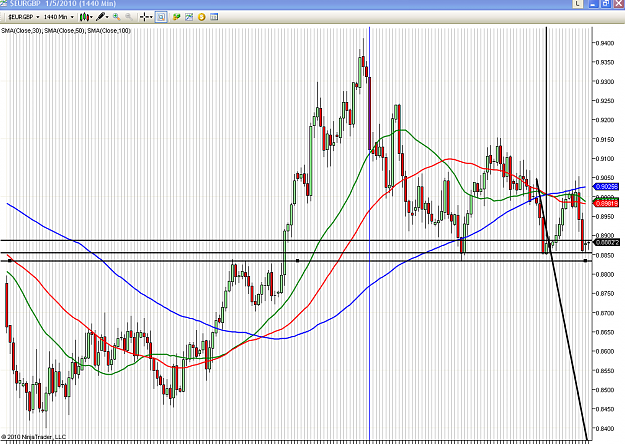The height and width of the screenshot is (444, 625).
Task: Click the 0.8400 price axis label
Action: (605, 428)
